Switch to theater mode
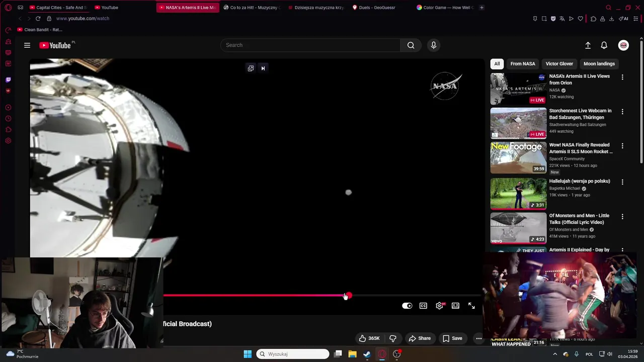 [x=455, y=306]
